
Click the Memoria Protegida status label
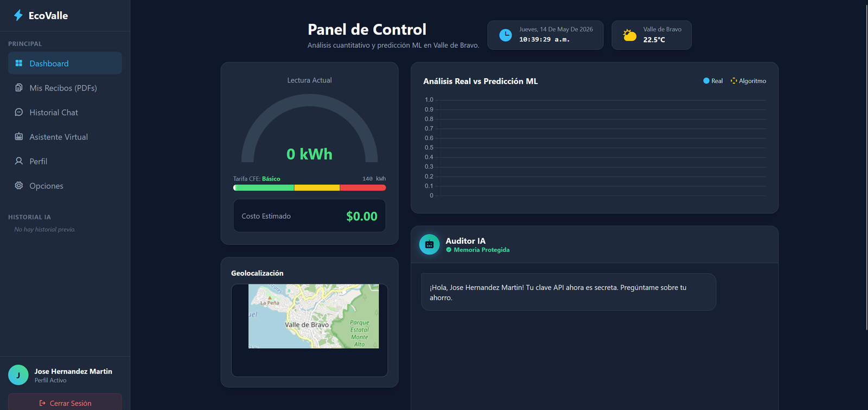click(482, 250)
